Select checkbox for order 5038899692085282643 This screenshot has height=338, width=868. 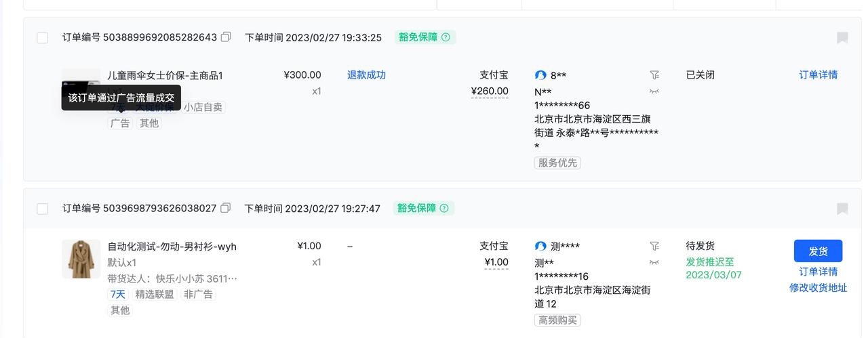click(x=42, y=38)
